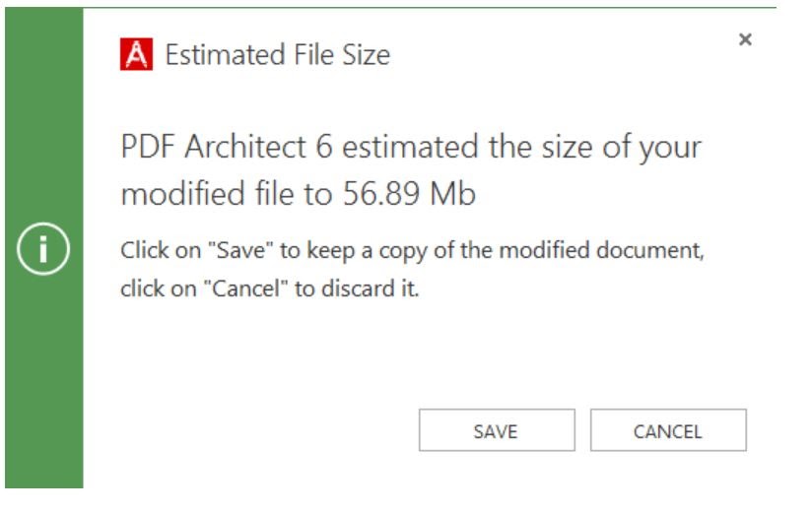This screenshot has width=812, height=512.
Task: Close the Estimated File Size dialog
Action: pyautogui.click(x=745, y=40)
